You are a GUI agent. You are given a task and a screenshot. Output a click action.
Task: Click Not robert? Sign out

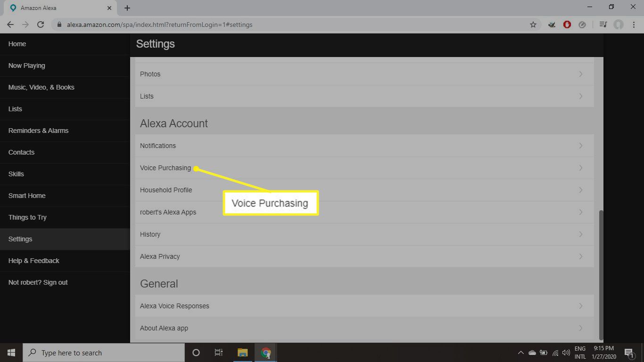(65, 282)
